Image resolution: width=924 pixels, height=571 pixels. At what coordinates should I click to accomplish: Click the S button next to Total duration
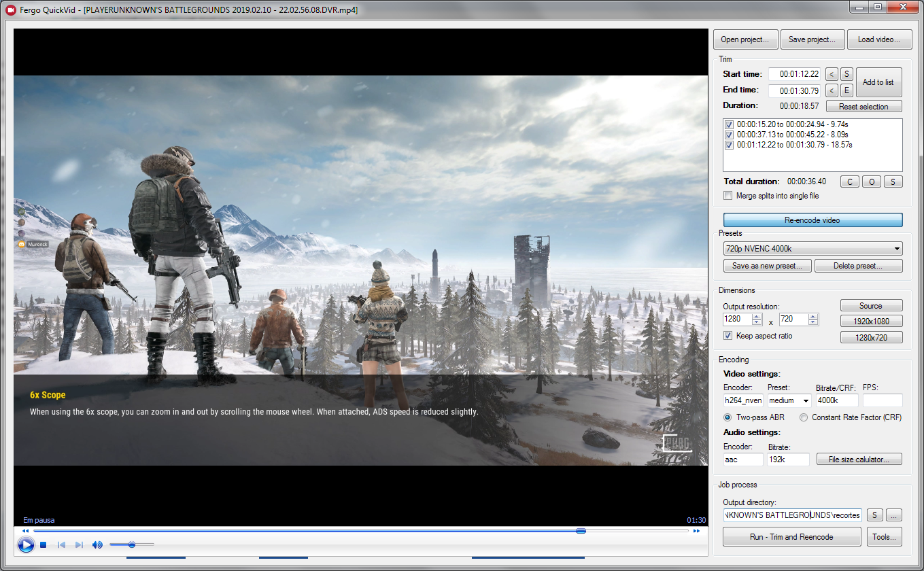(893, 181)
